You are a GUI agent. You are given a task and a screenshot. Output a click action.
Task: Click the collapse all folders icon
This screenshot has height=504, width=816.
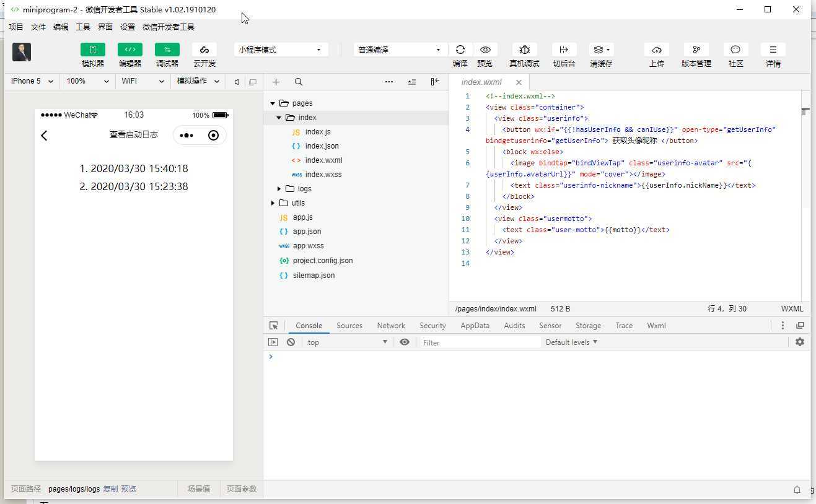(x=412, y=82)
